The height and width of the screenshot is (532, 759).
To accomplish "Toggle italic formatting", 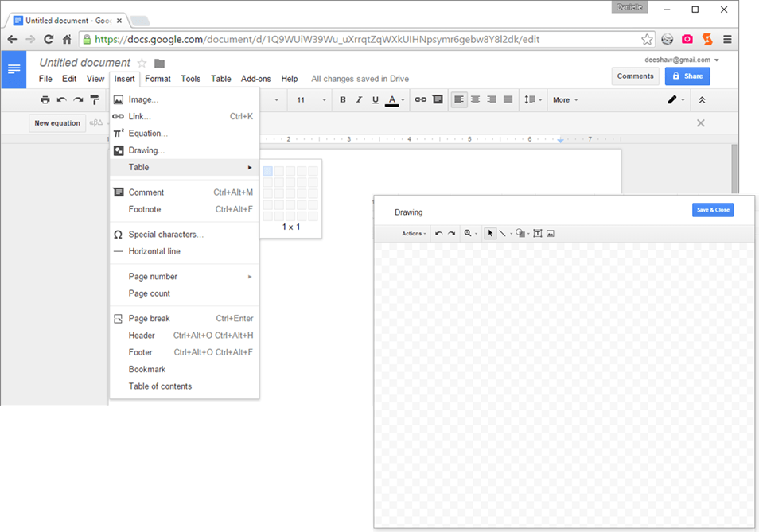I will [359, 99].
